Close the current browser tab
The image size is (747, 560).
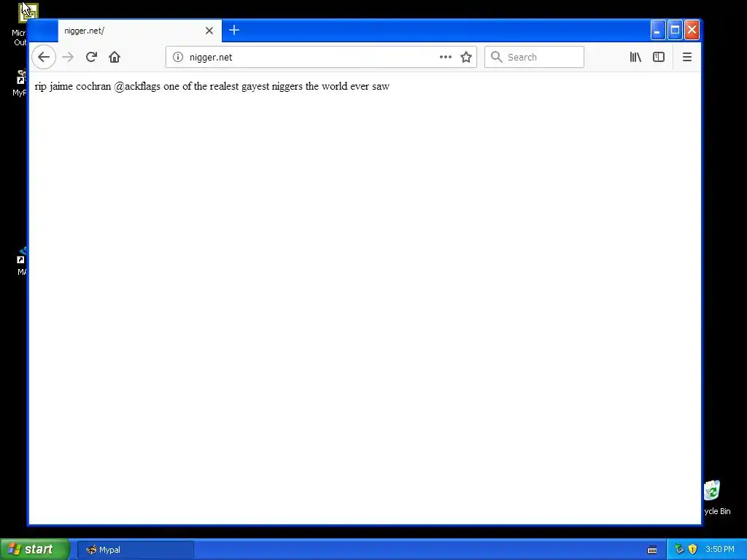point(209,31)
